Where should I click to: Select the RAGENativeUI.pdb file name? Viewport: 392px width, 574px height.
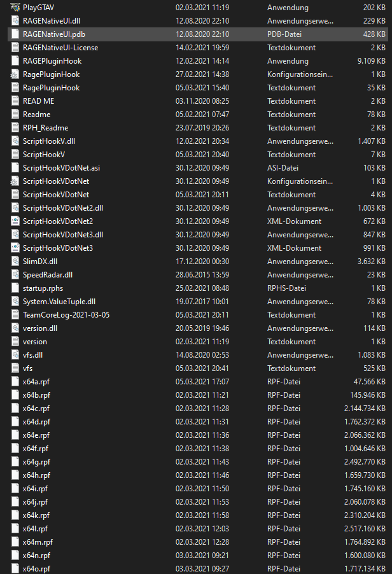click(x=53, y=34)
